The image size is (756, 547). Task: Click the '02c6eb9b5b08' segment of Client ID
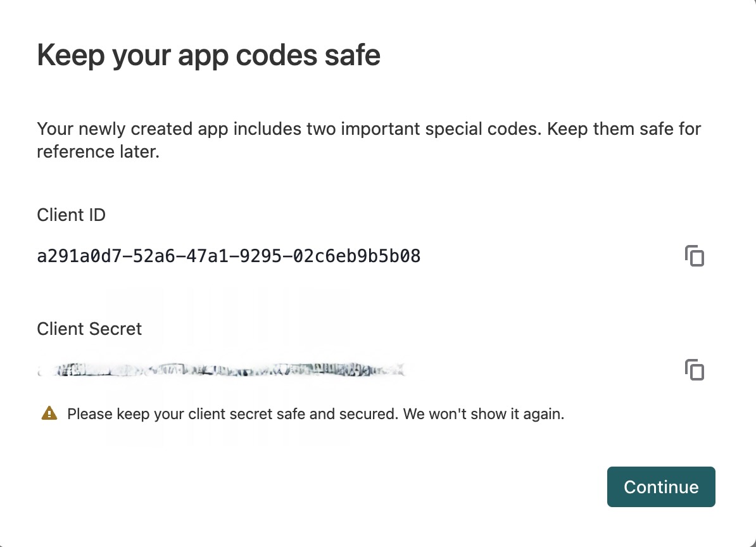pos(356,256)
